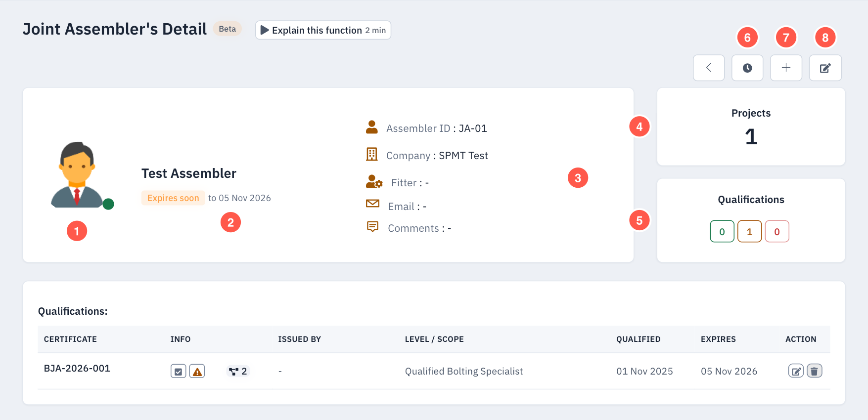
Task: Click the Beta badge
Action: pyautogui.click(x=228, y=29)
